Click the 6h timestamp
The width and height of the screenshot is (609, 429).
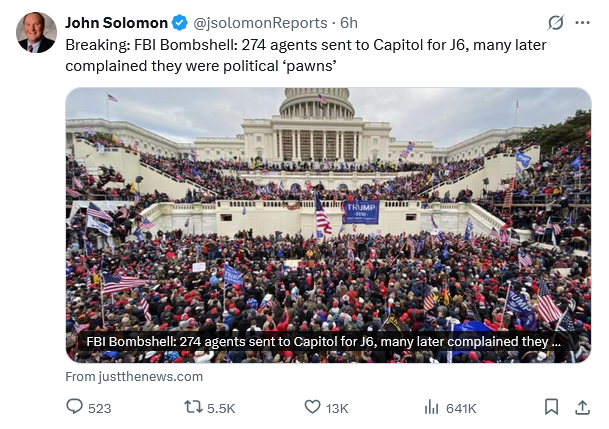click(350, 22)
